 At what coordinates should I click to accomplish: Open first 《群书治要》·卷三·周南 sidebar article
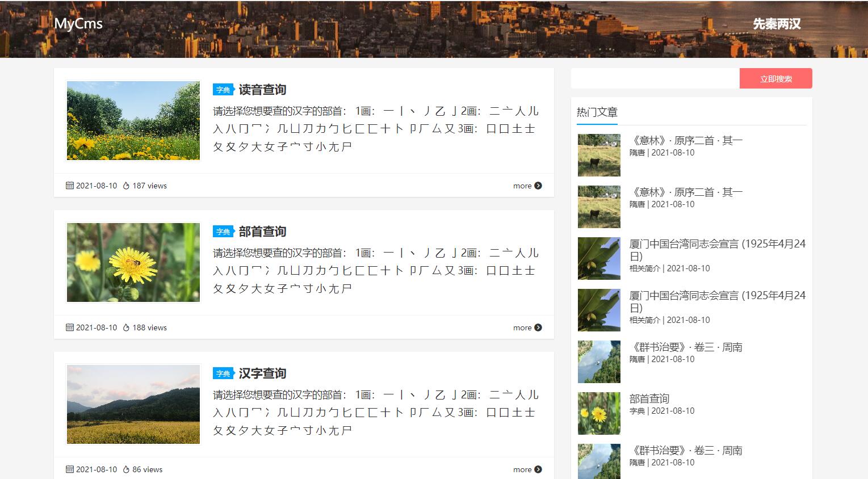point(686,347)
